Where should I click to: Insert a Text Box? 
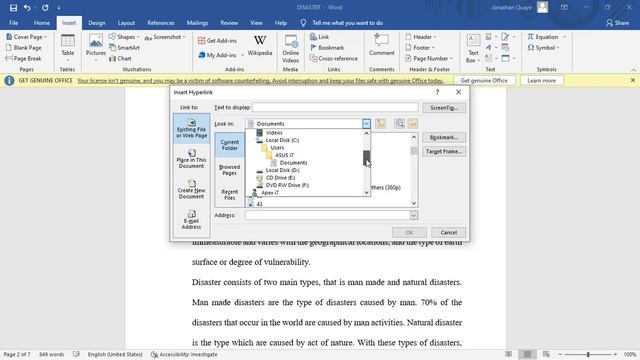coord(473,48)
